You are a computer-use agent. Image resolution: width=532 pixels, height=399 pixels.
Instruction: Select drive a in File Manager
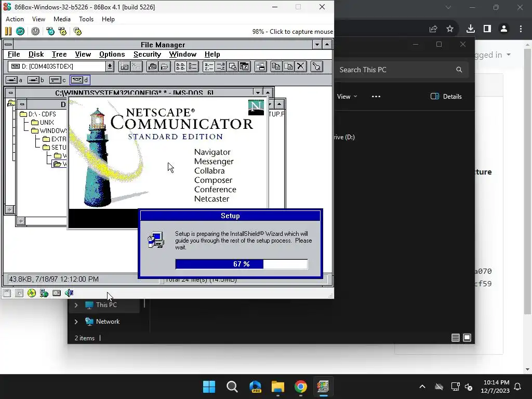(x=14, y=80)
